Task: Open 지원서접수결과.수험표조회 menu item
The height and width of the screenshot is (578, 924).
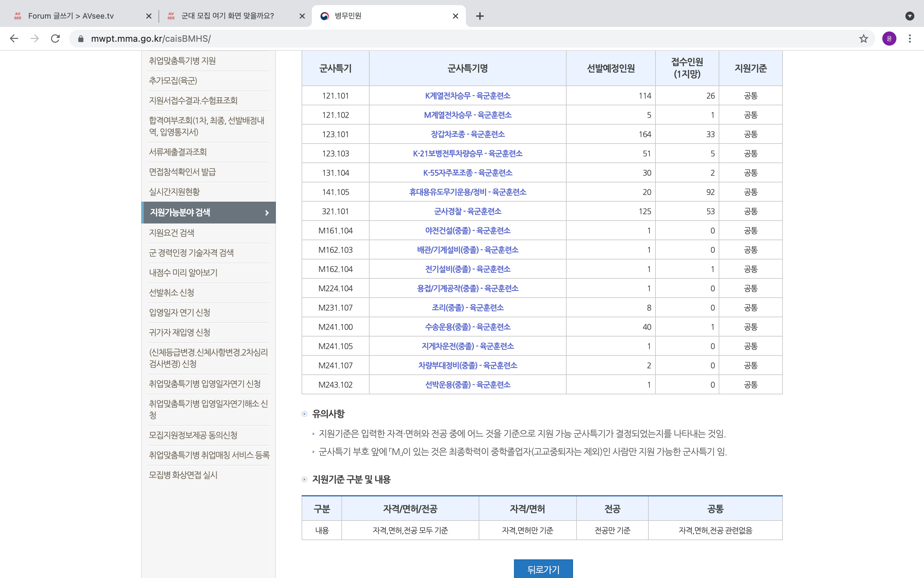Action: tap(193, 101)
